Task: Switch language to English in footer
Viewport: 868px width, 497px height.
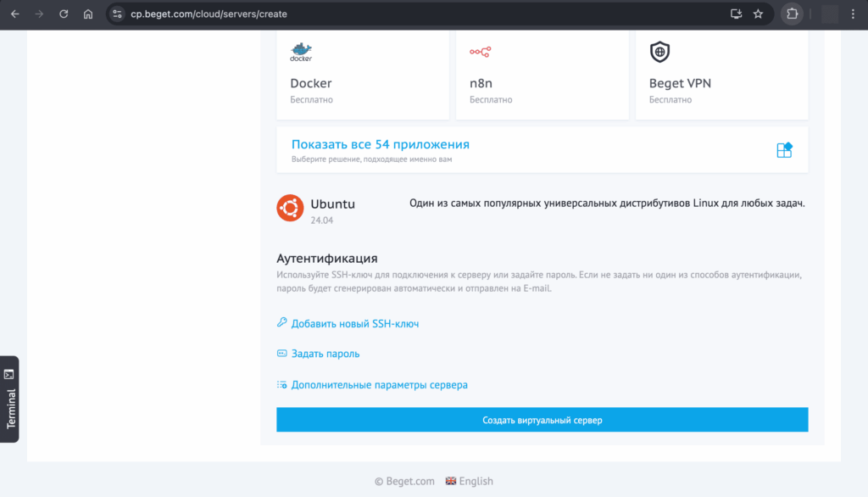Action: pos(469,481)
